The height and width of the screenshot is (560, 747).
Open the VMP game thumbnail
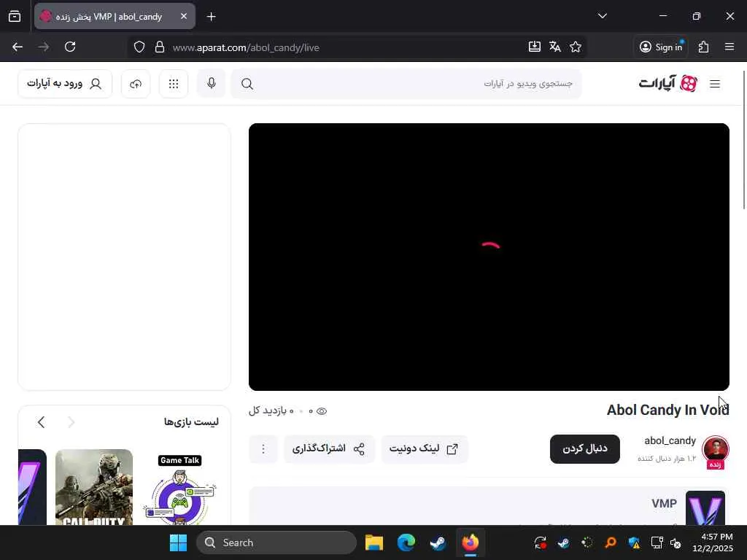point(705,508)
